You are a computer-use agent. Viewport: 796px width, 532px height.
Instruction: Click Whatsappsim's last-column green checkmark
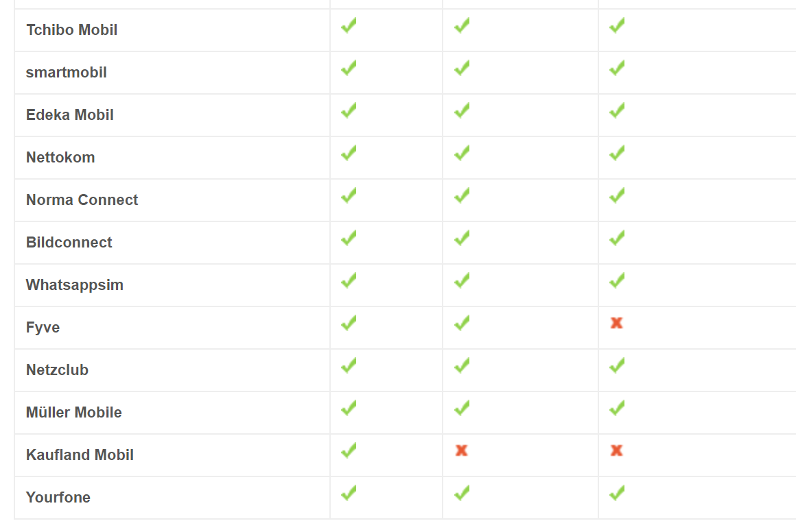617,280
